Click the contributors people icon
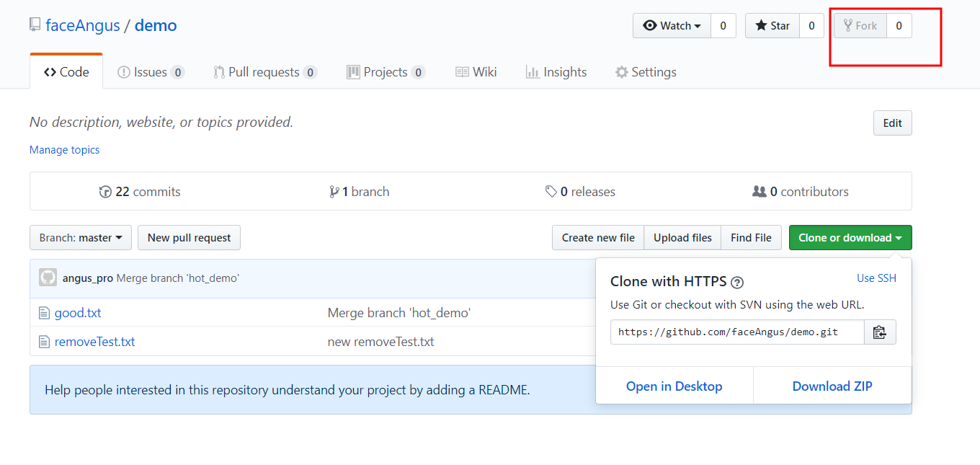Viewport: 980px width, 465px height. coord(759,192)
